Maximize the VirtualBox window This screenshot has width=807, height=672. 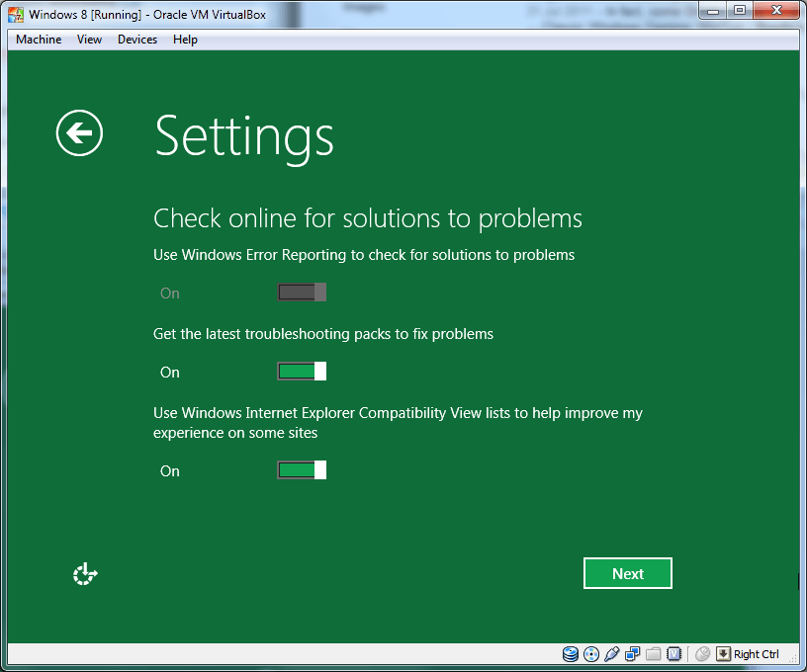point(740,10)
